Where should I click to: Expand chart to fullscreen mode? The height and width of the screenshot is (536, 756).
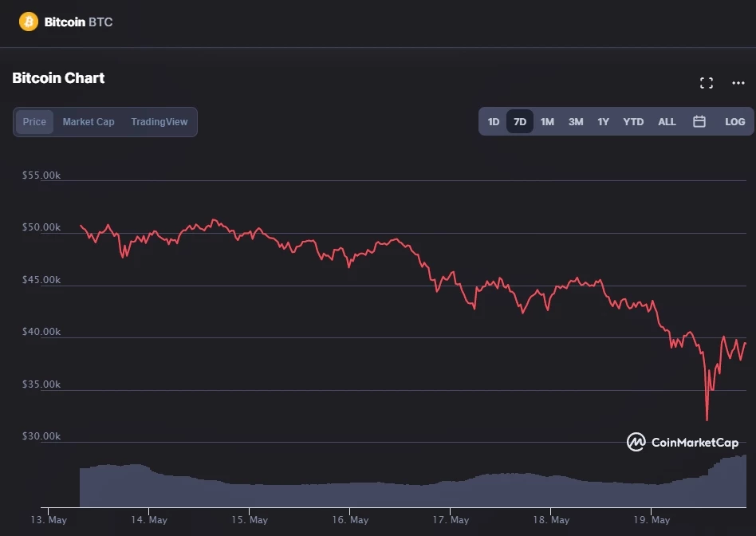coord(706,83)
